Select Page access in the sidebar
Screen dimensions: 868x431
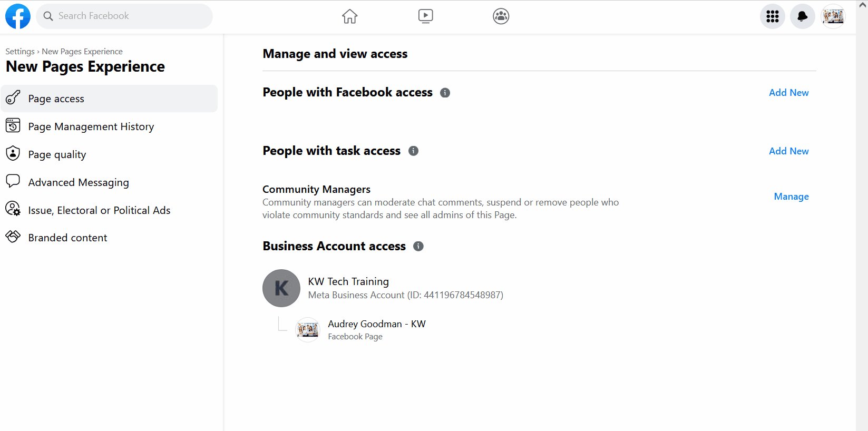pos(109,99)
